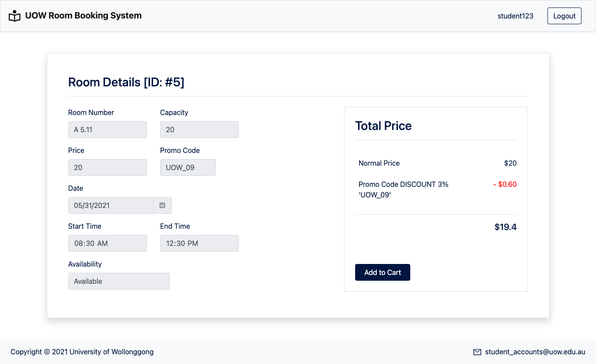Click the Room Details [ID: #5] heading

click(126, 82)
